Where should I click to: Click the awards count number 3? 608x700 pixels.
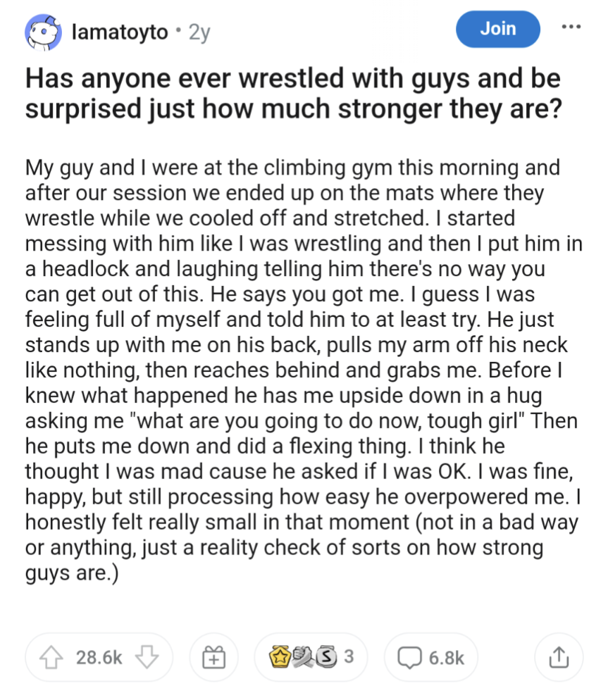tap(348, 658)
